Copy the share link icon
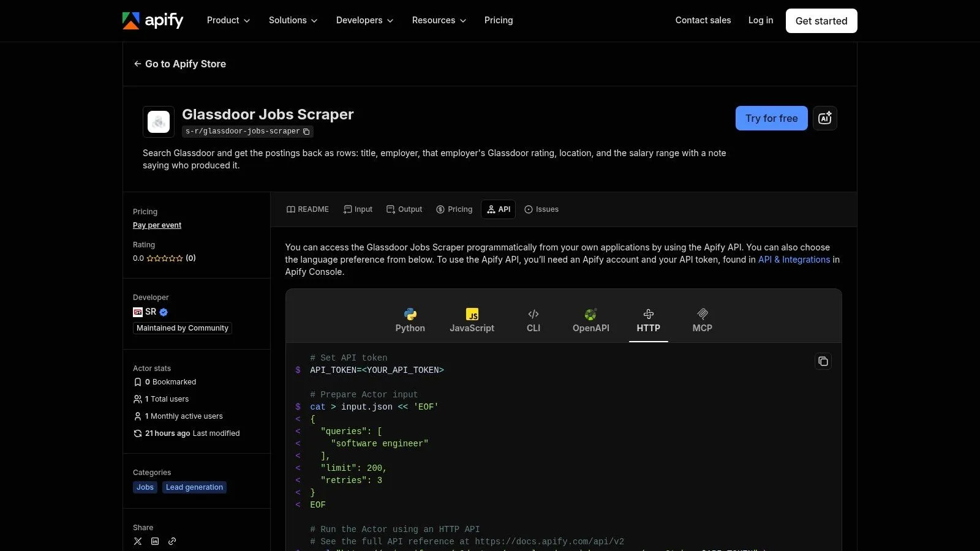Image resolution: width=980 pixels, height=551 pixels. click(x=172, y=541)
